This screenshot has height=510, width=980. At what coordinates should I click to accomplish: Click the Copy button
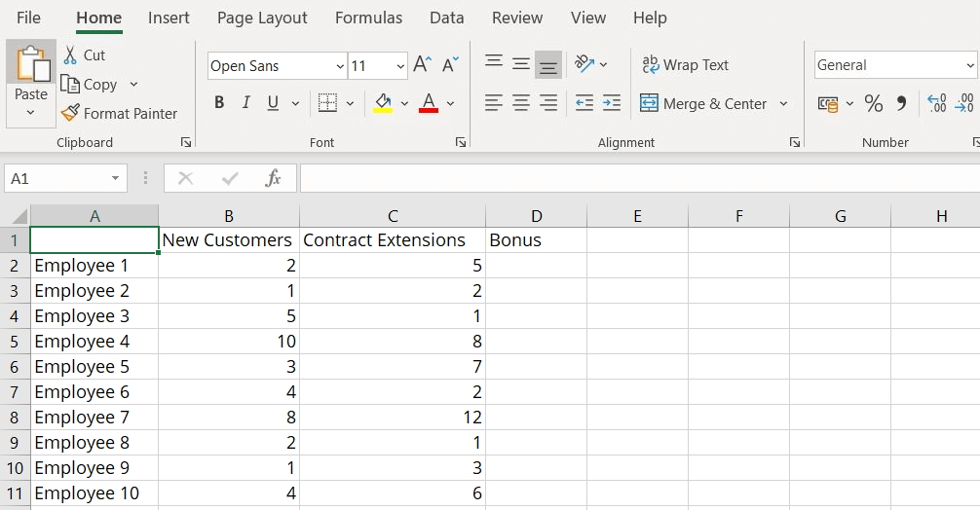coord(90,85)
